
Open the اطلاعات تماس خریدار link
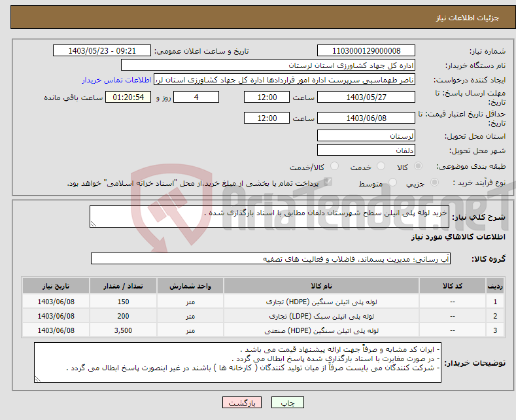click(116, 80)
